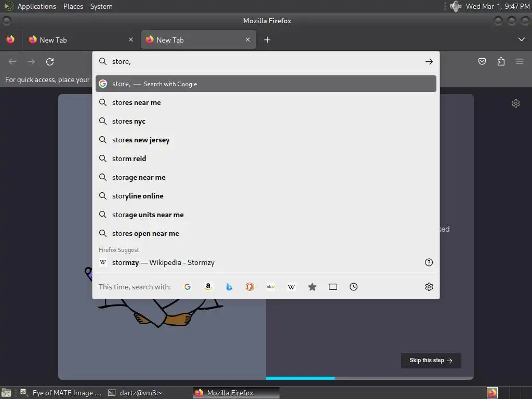Viewport: 532px width, 399px height.
Task: Search open tabs using the tab icon
Action: coord(333,287)
